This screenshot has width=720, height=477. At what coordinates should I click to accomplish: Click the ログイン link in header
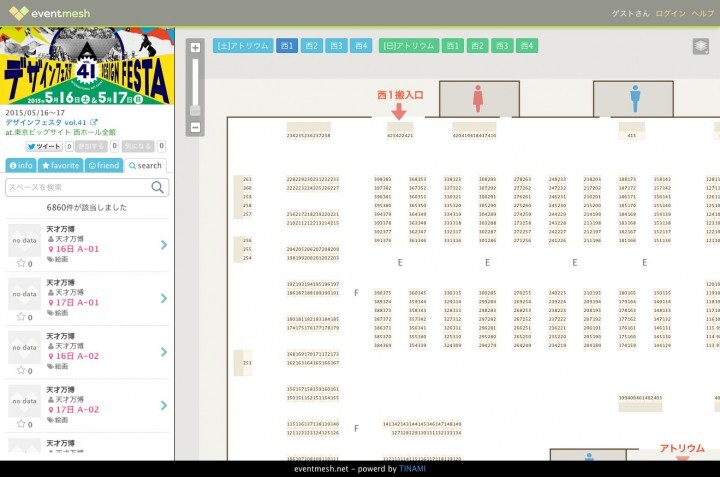click(x=671, y=13)
